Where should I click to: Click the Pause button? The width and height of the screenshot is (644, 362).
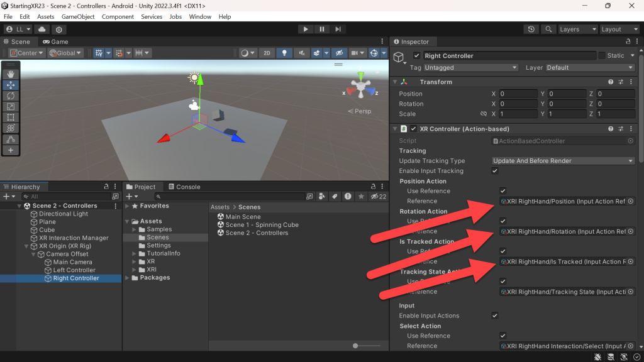tap(322, 29)
